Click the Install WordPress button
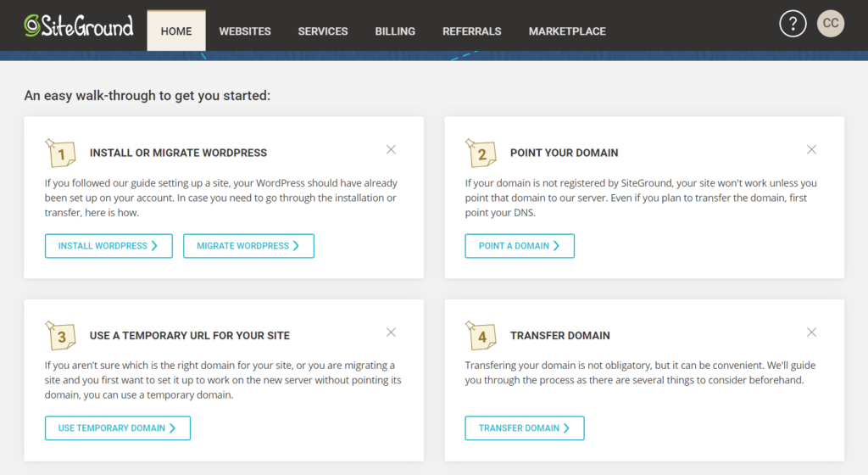Image resolution: width=868 pixels, height=475 pixels. pos(108,246)
